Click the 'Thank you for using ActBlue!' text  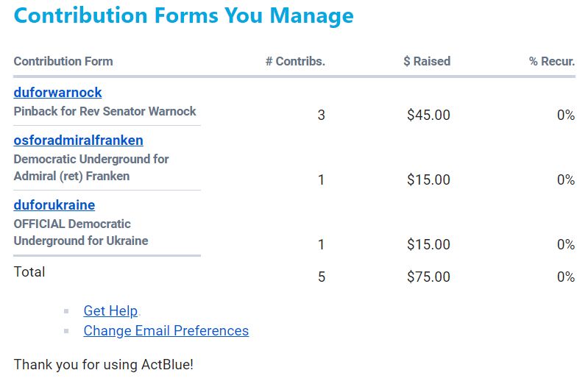pos(103,364)
